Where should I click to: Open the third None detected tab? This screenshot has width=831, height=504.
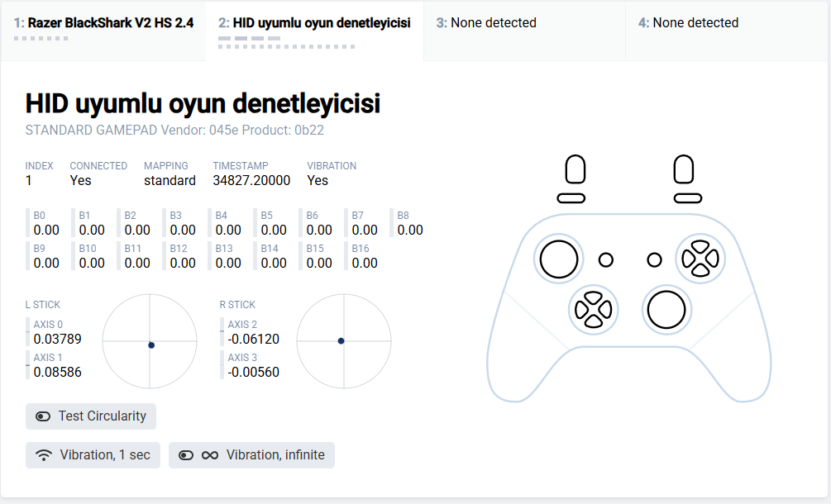[x=524, y=31]
